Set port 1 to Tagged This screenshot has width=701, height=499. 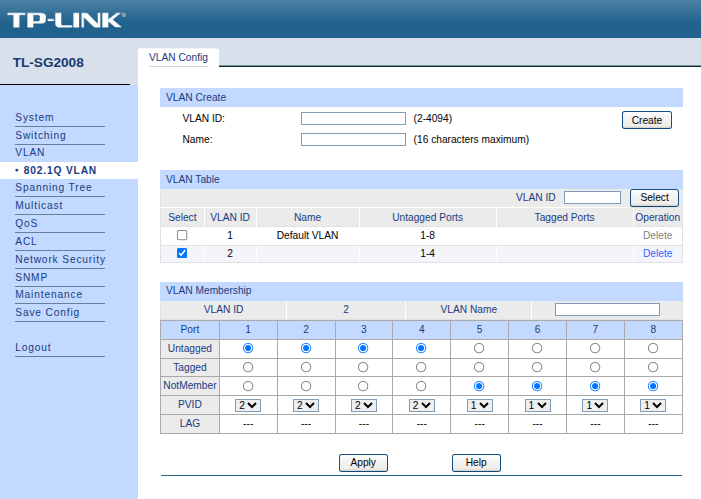point(248,367)
